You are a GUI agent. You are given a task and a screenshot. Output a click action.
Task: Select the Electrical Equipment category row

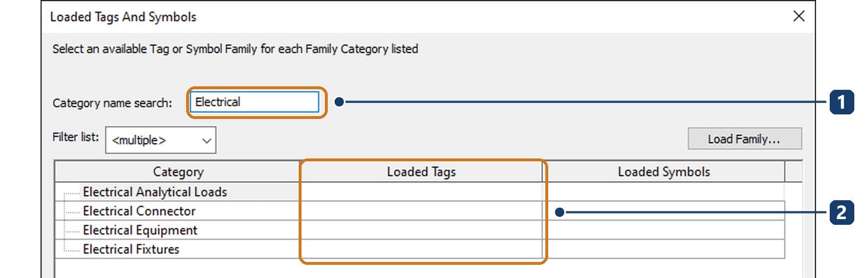pyautogui.click(x=178, y=230)
